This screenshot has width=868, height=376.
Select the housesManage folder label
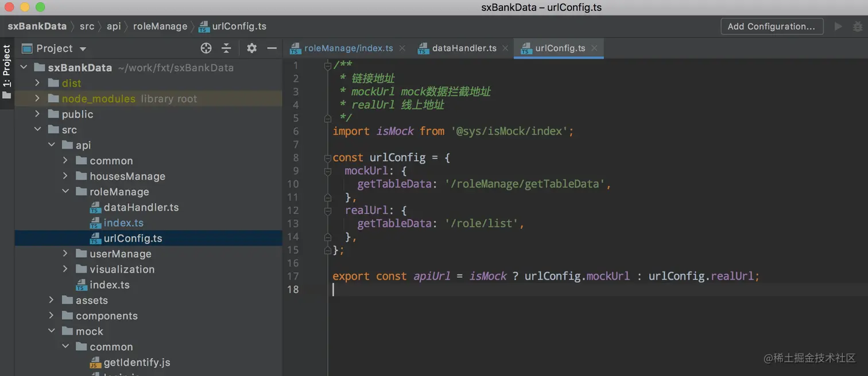[x=127, y=176]
